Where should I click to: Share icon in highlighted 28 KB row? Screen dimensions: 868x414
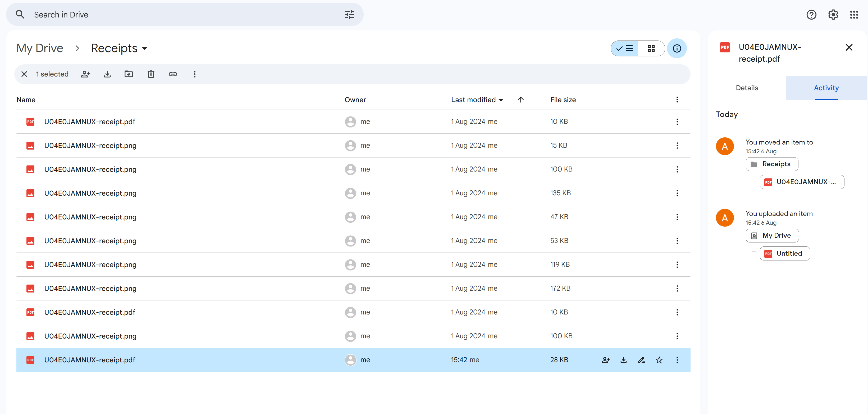coord(606,360)
